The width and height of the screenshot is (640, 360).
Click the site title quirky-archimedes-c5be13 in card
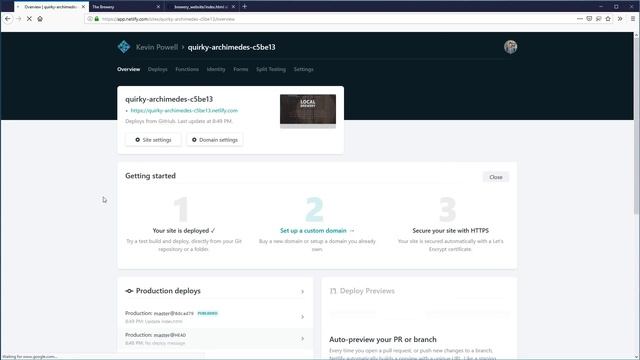(x=169, y=99)
